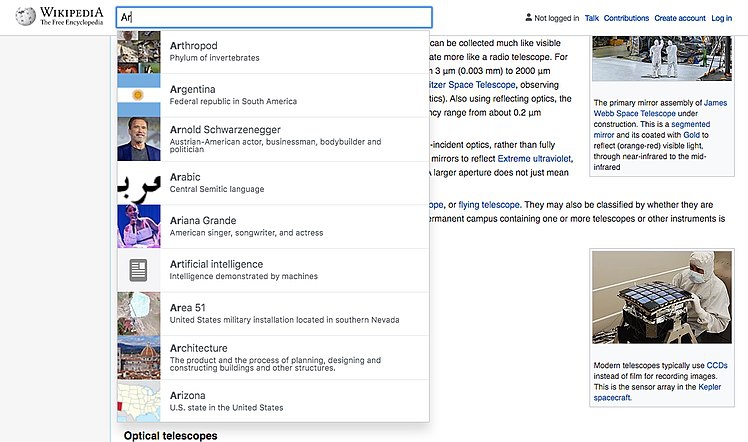Viewport: 748px width, 442px height.
Task: Click the Wikipedia globe logo
Action: click(24, 17)
